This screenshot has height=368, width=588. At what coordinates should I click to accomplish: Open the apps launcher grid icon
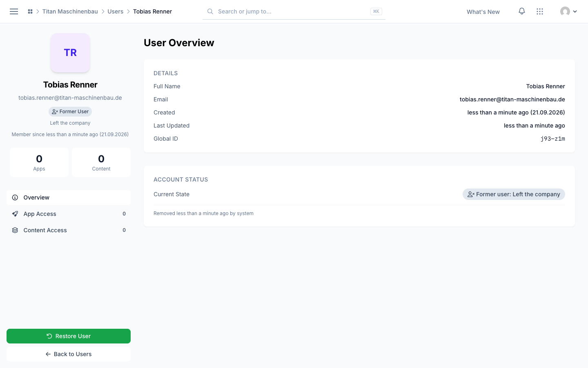(x=540, y=11)
